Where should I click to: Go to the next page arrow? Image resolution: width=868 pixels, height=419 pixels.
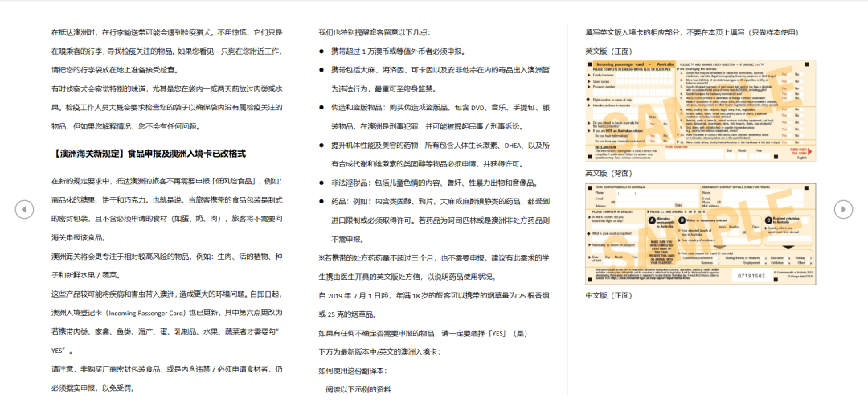pos(843,209)
